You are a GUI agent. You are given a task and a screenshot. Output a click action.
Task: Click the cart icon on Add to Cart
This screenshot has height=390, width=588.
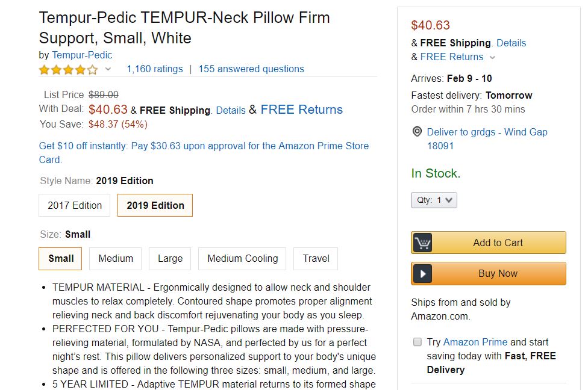click(x=423, y=243)
